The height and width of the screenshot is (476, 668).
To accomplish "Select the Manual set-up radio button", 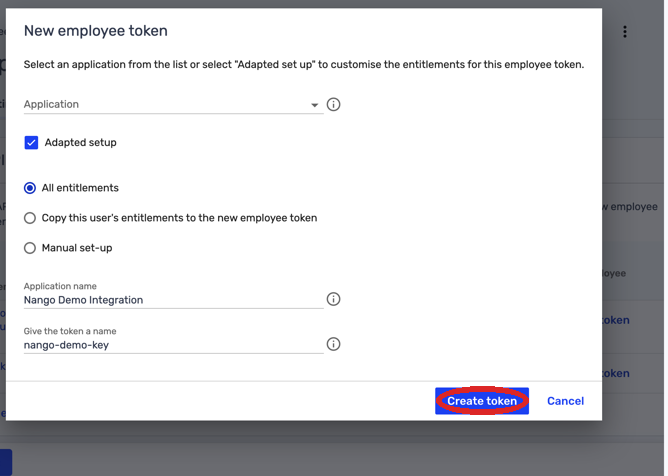I will point(30,248).
